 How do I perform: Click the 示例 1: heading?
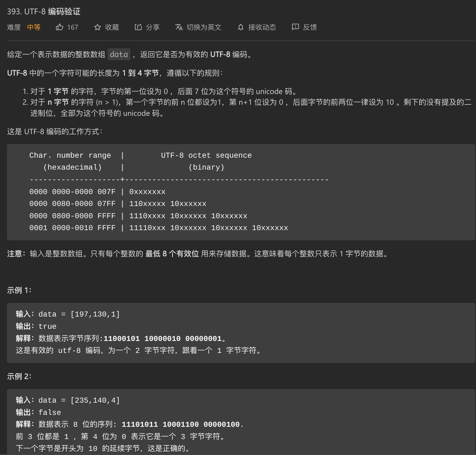[x=19, y=290]
